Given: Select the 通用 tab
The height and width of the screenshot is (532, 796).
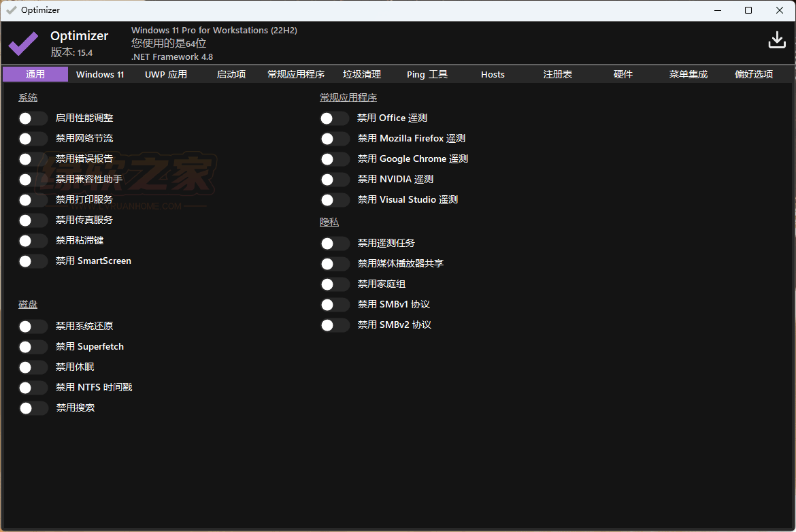Looking at the screenshot, I should [35, 74].
